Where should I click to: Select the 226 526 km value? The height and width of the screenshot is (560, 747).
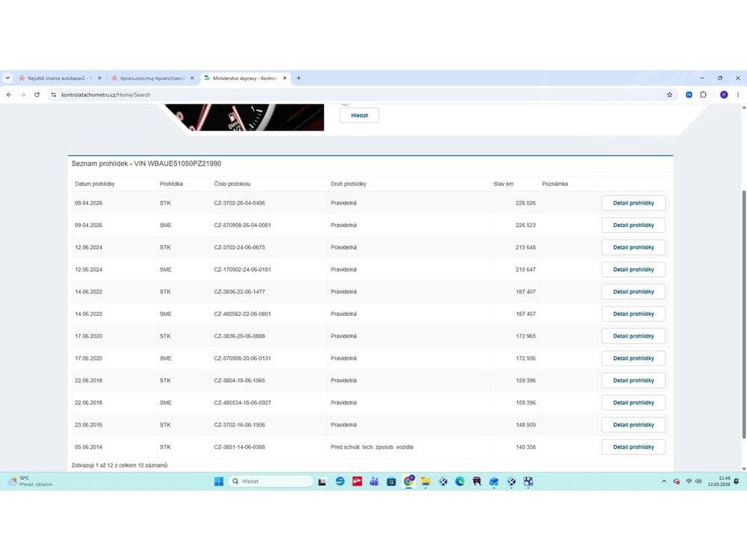click(525, 203)
